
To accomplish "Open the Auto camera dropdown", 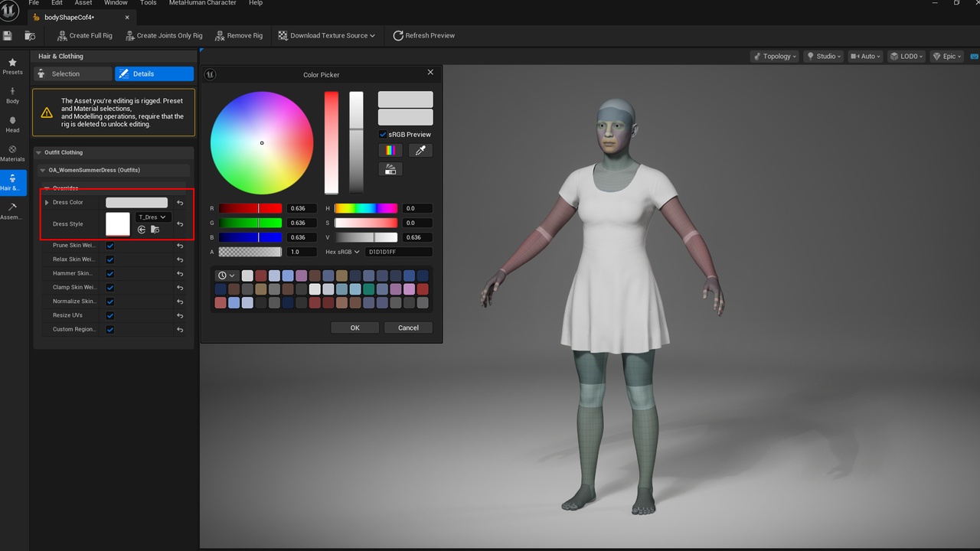I will 865,56.
